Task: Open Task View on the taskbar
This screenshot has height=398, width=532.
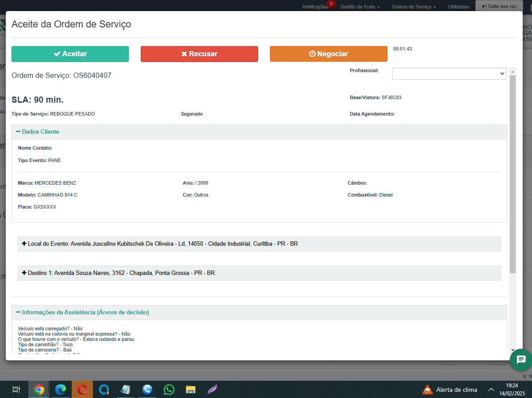Action: click(16, 390)
